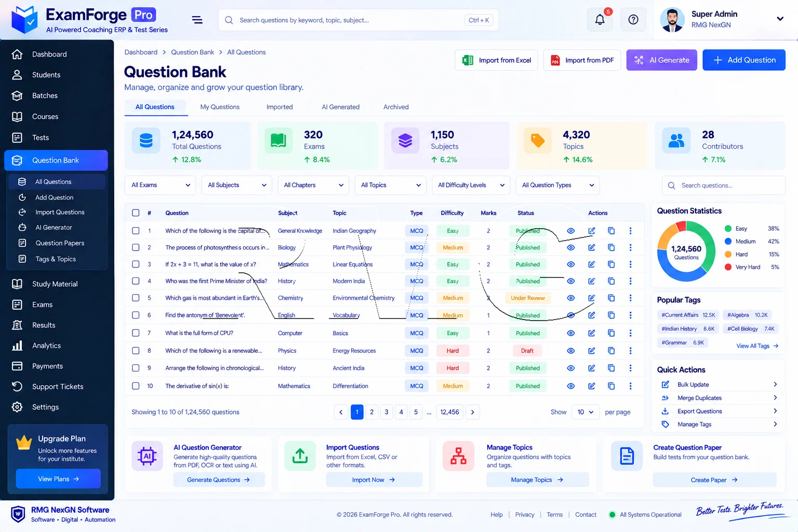
Task: Edit question 9 with pencil icon
Action: point(591,368)
